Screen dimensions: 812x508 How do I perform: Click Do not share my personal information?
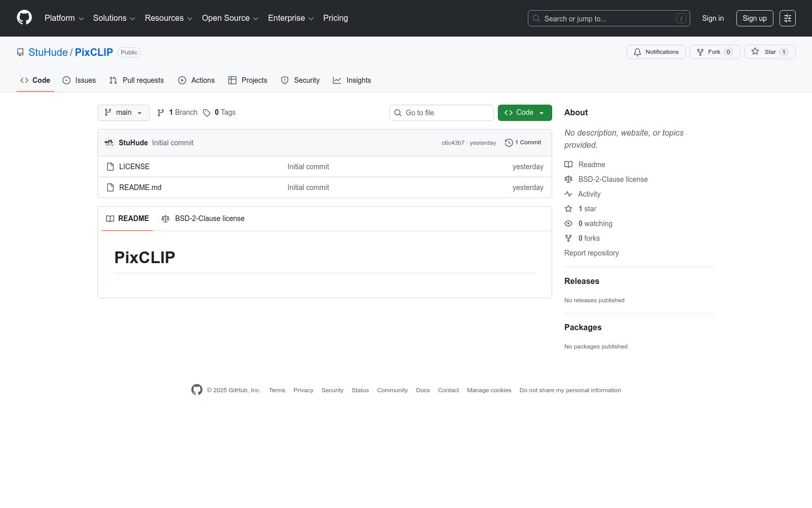(570, 390)
